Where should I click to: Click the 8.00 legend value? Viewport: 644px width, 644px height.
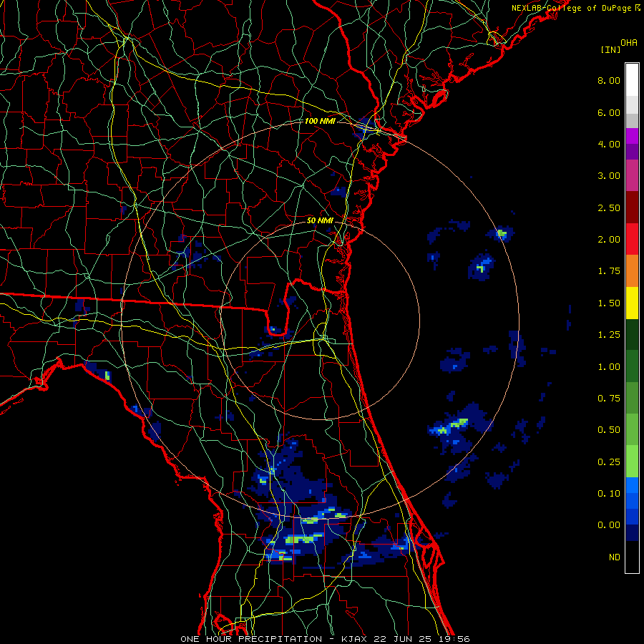tap(609, 80)
